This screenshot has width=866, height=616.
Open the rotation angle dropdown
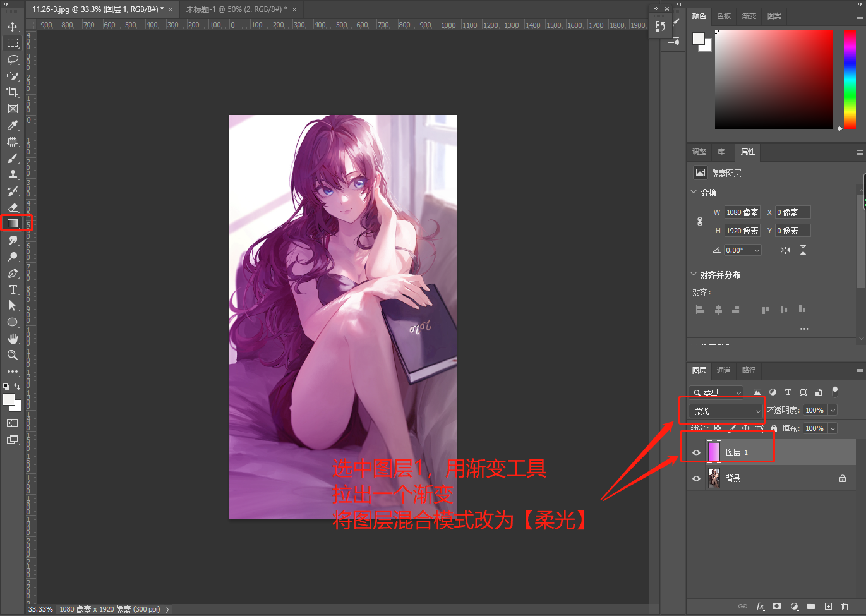point(757,250)
